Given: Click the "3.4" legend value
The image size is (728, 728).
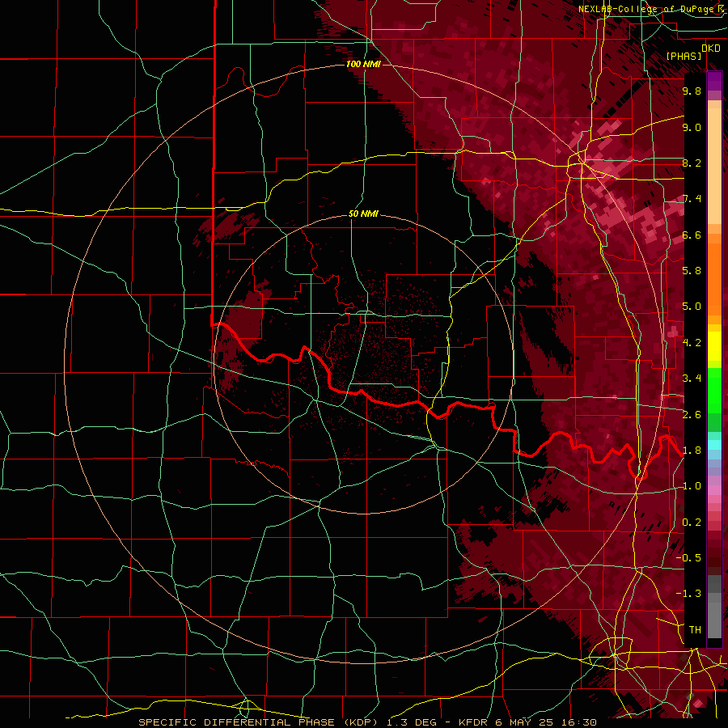Looking at the screenshot, I should click(x=692, y=378).
